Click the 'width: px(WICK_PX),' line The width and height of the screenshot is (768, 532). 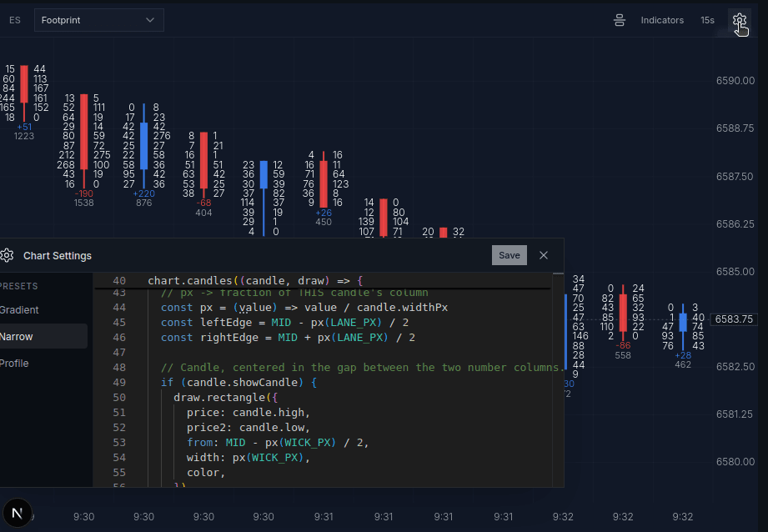[248, 458]
